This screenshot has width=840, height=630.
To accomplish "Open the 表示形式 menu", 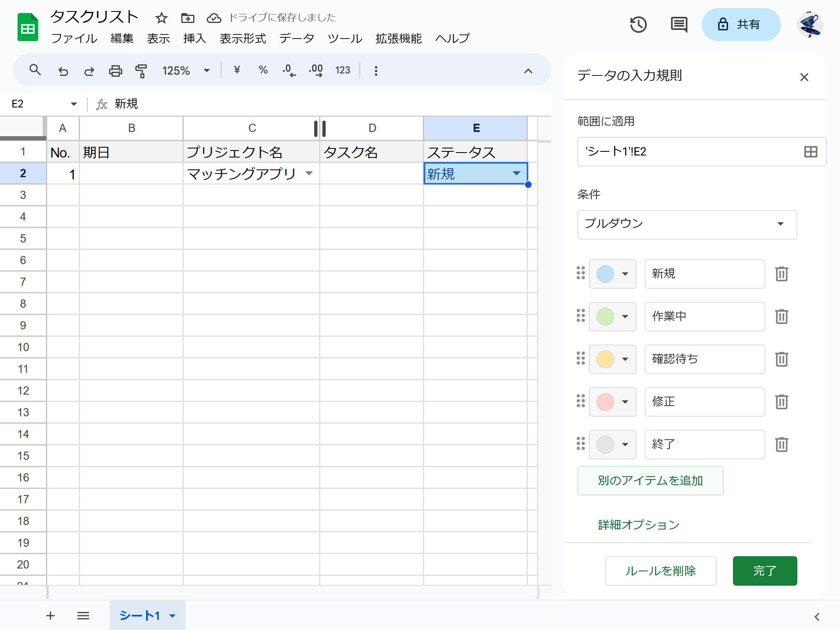I will coord(243,39).
